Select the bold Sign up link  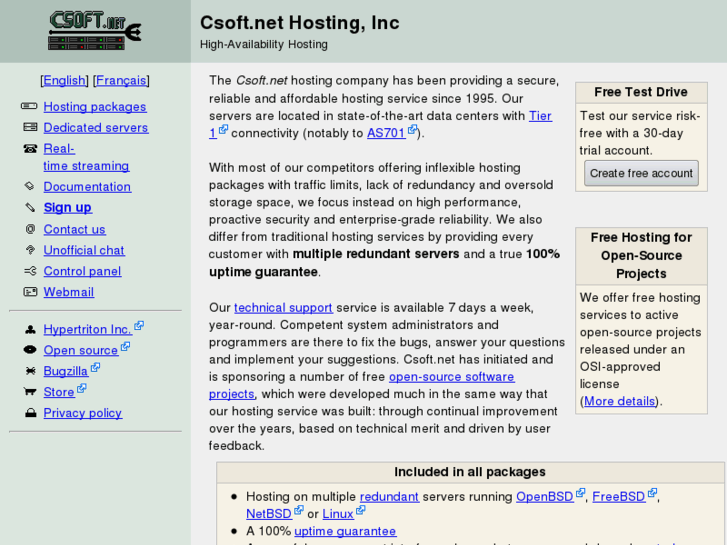pyautogui.click(x=68, y=207)
